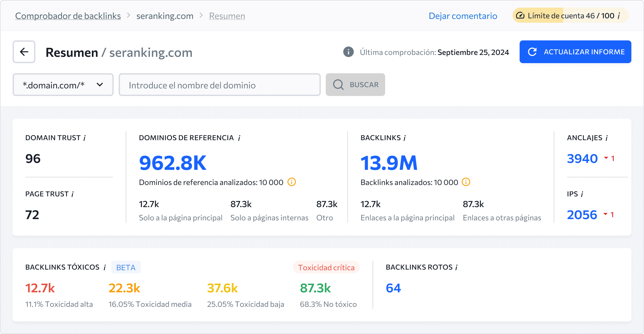Viewport: 644px width, 334px height.
Task: Click the Actualizar Informe button
Action: (x=575, y=52)
